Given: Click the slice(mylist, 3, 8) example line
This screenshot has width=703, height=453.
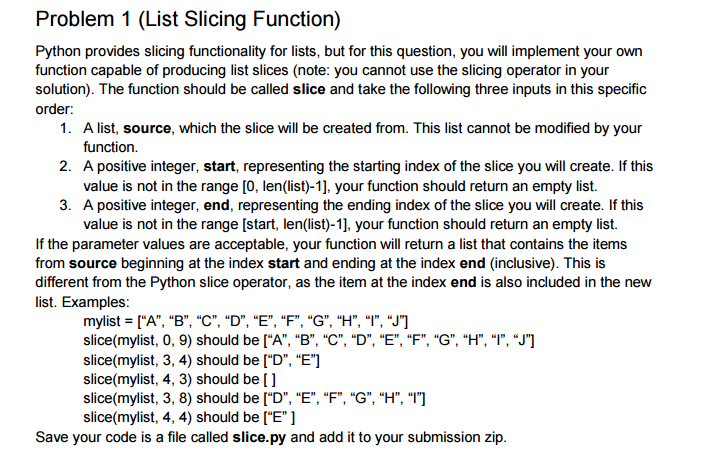Looking at the screenshot, I should click(x=254, y=398).
